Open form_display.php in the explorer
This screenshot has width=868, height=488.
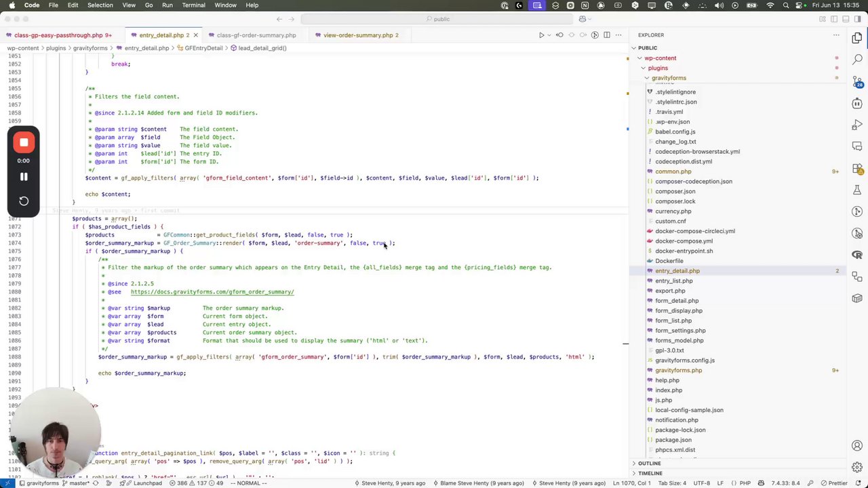point(678,310)
